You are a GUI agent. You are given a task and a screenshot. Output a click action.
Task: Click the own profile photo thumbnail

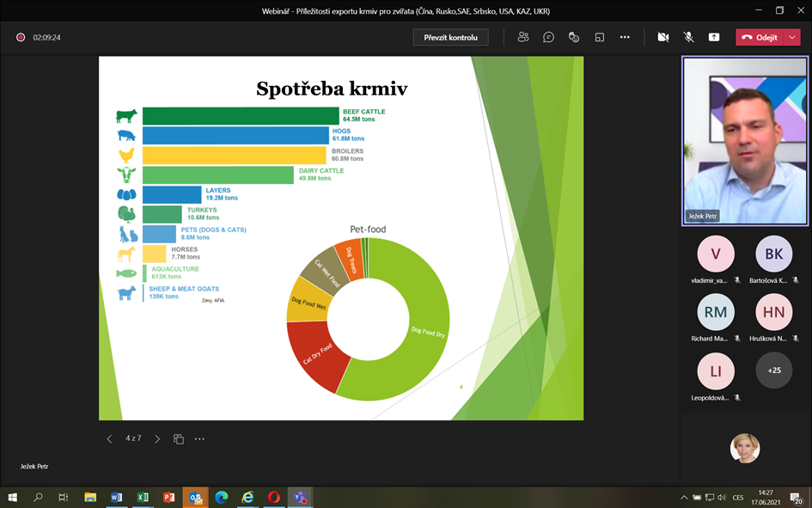pyautogui.click(x=745, y=448)
